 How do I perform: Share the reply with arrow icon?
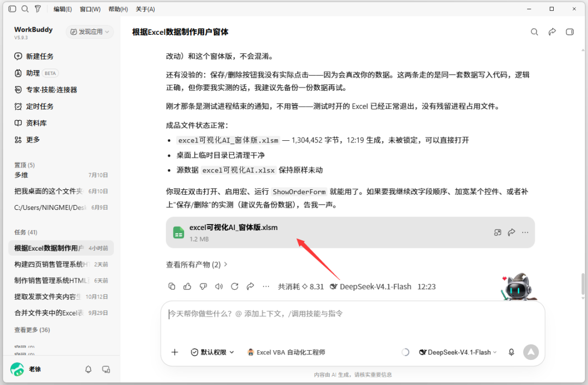(250, 287)
